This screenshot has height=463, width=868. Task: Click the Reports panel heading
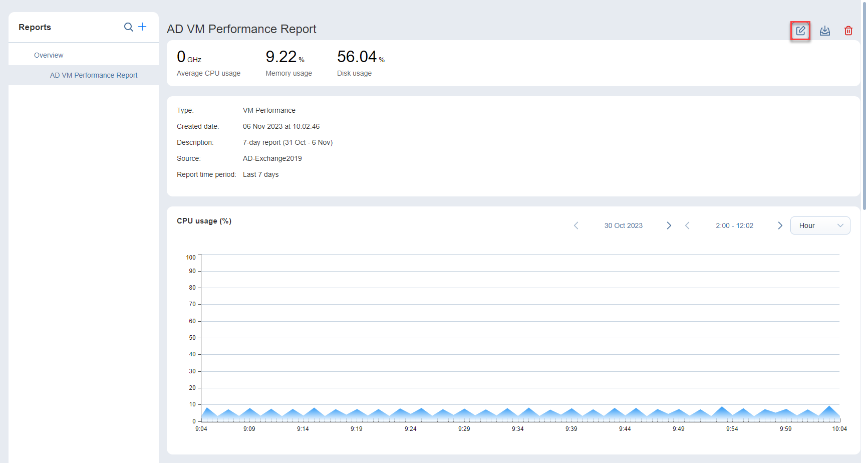point(35,27)
